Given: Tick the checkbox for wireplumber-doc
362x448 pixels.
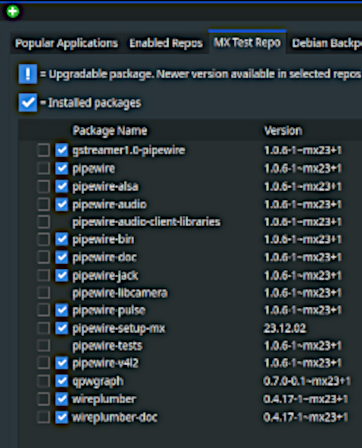Looking at the screenshot, I should 44,417.
